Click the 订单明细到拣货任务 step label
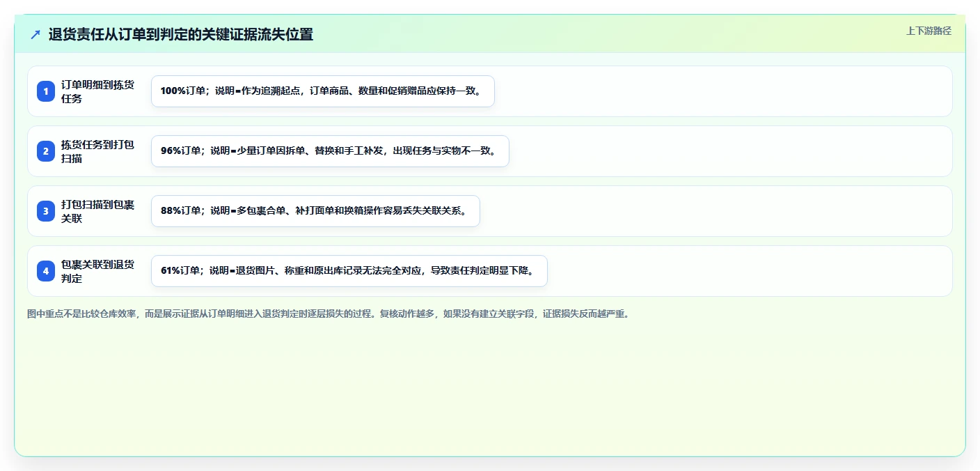Viewport: 980px width, 471px height. coord(98,91)
